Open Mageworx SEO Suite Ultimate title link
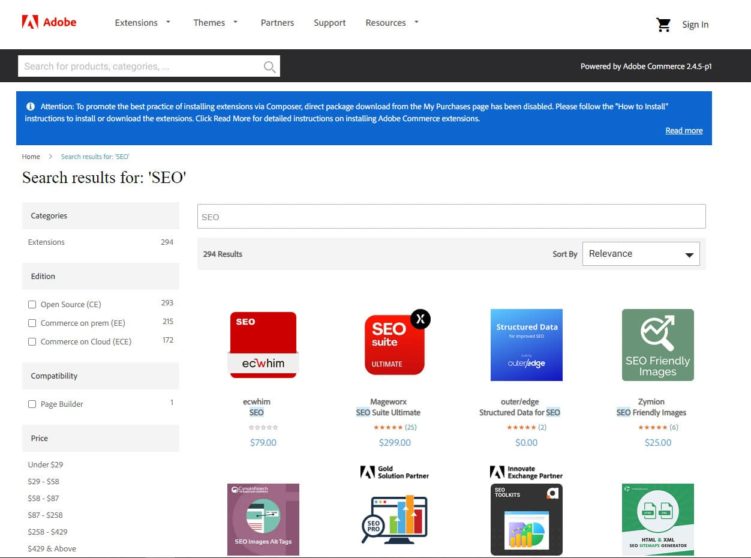The height and width of the screenshot is (558, 751). (x=388, y=412)
